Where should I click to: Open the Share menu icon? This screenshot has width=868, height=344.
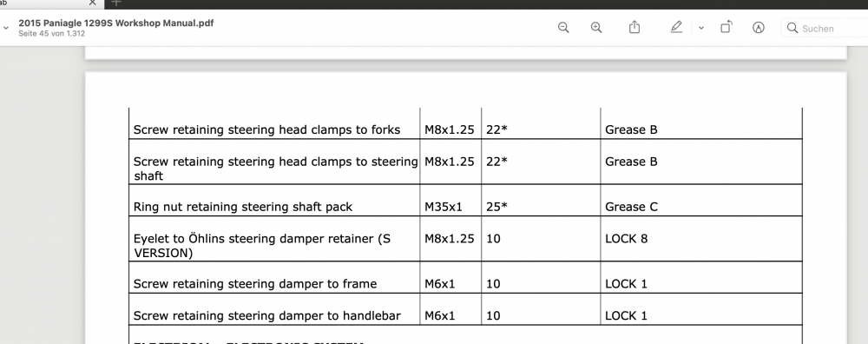click(635, 27)
